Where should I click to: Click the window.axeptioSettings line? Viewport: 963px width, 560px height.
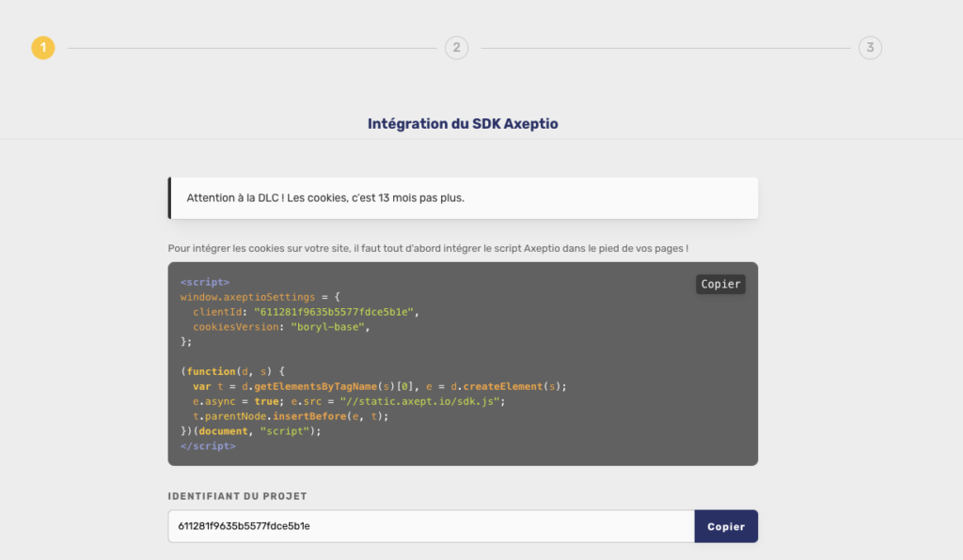tap(260, 297)
